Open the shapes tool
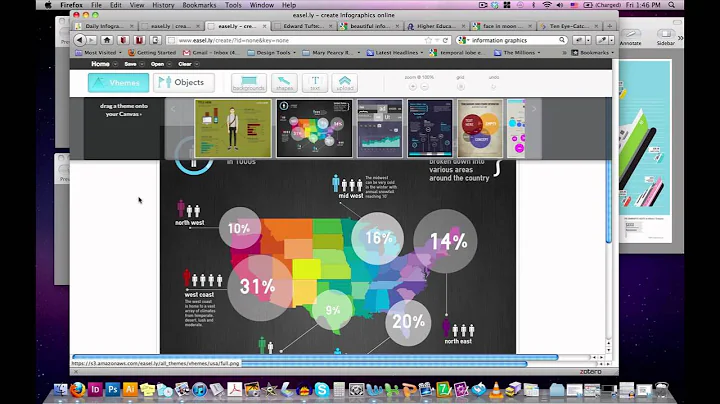This screenshot has height=404, width=720. pos(284,83)
